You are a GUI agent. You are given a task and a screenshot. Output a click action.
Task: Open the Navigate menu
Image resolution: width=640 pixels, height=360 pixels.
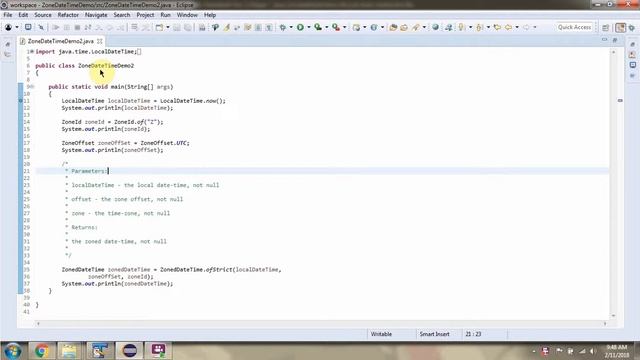point(96,15)
